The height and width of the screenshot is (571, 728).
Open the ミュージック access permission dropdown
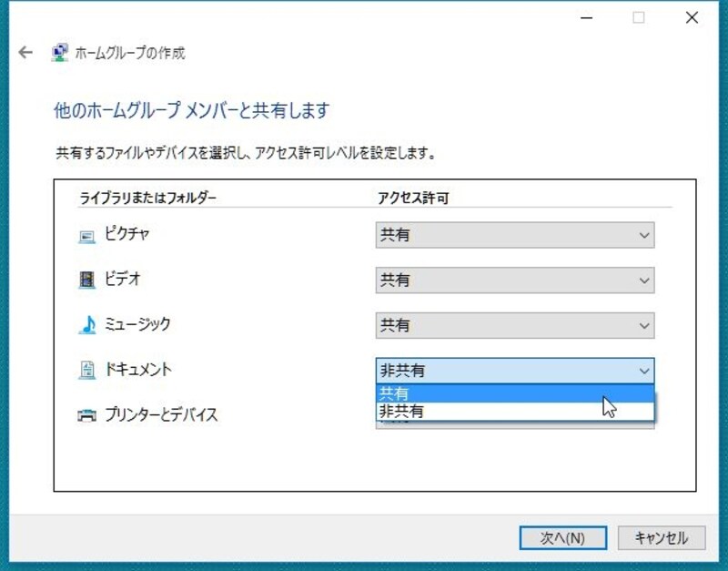pyautogui.click(x=514, y=325)
